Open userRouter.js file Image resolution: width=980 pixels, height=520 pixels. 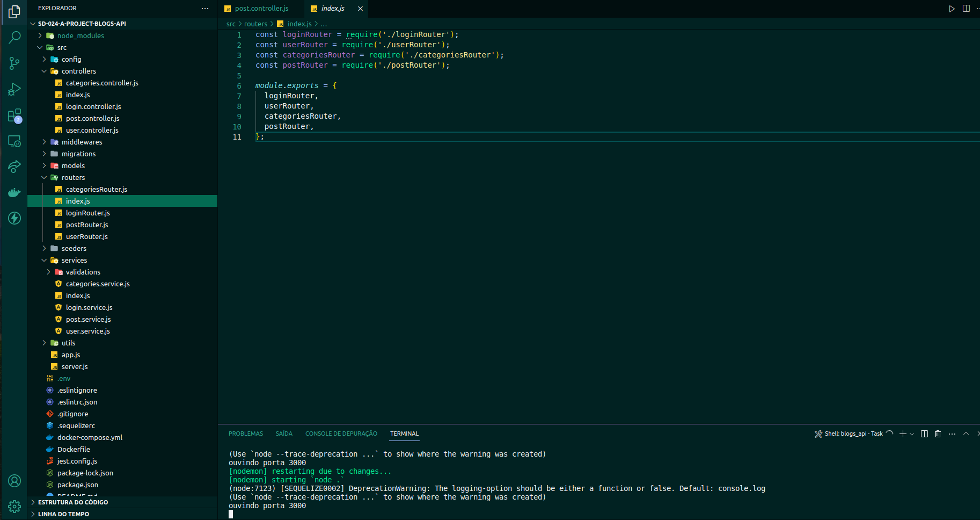(122, 236)
